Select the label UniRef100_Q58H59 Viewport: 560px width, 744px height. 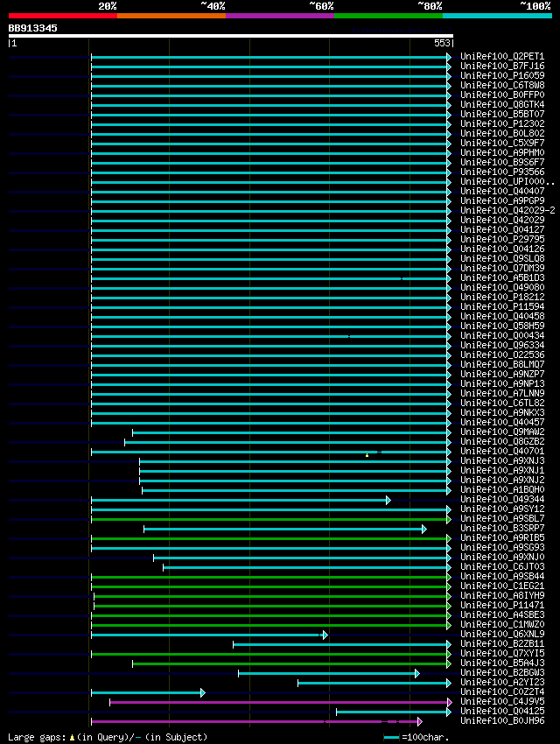(x=502, y=326)
